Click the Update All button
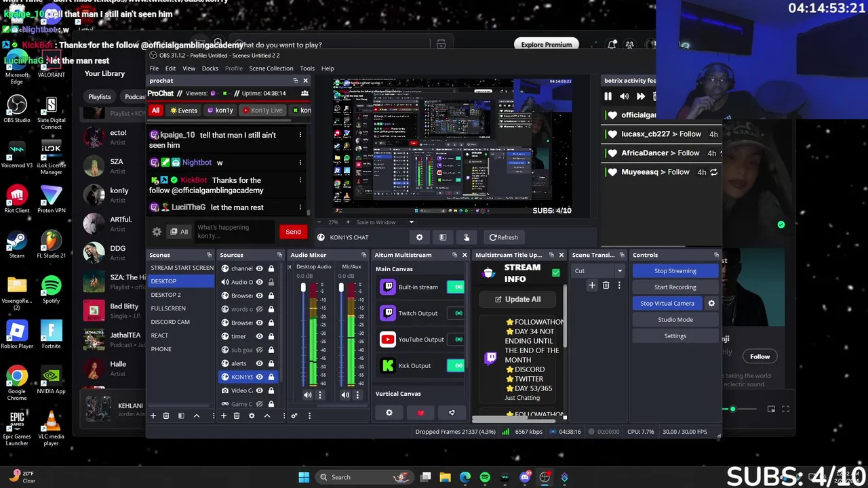Viewport: 868px width, 488px height. click(517, 299)
